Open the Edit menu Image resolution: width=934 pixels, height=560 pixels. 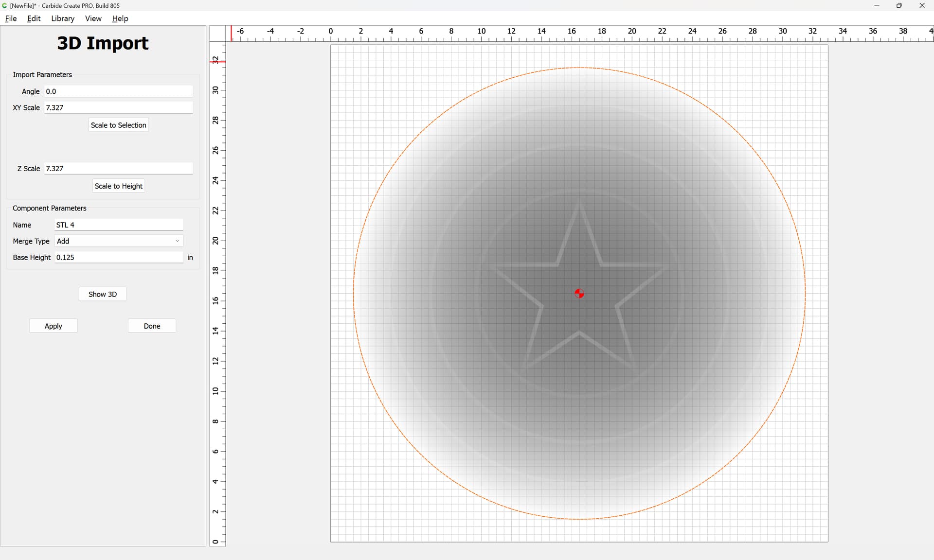click(34, 18)
